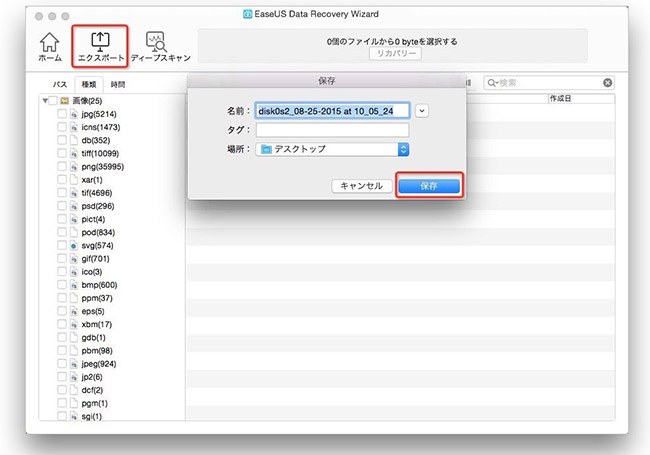Screen dimensions: 650x455
Task: Click the jpeg(924) file icon
Action: pos(74,364)
